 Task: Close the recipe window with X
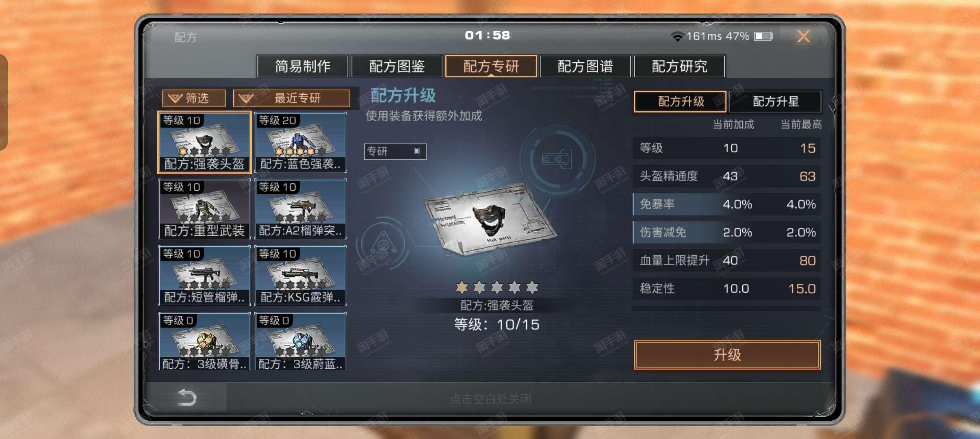point(803,37)
